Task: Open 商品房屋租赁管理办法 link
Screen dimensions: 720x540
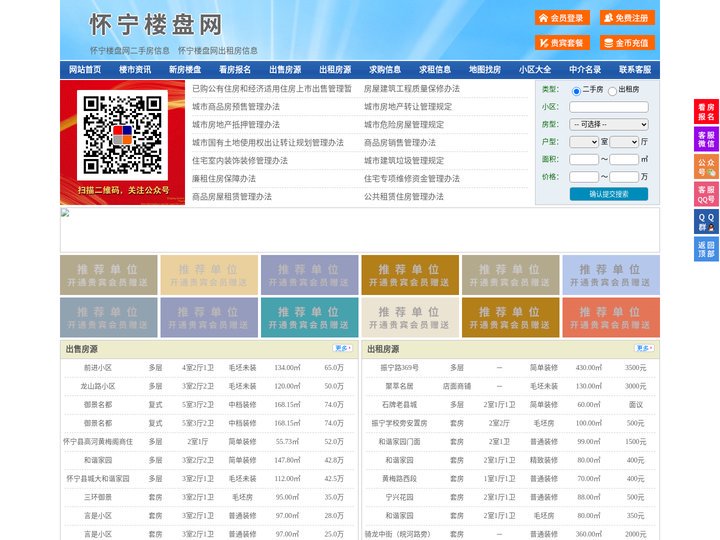Action: (232, 197)
